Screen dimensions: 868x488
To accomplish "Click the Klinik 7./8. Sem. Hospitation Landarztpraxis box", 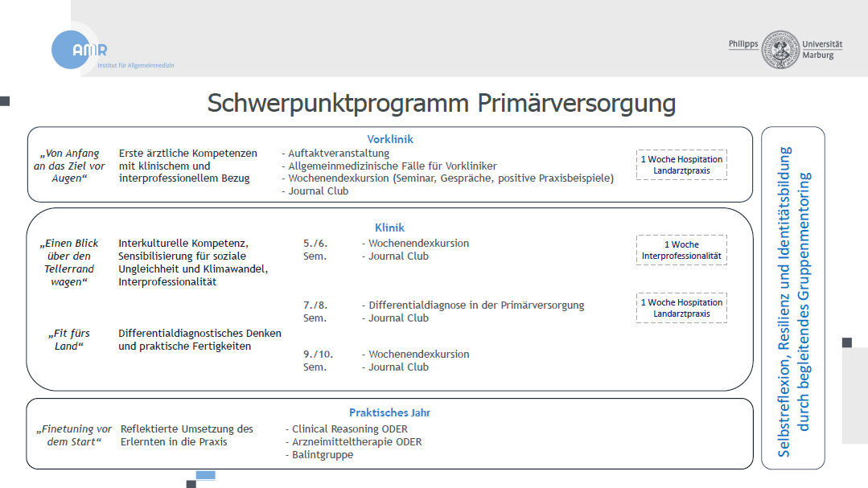I will (681, 308).
